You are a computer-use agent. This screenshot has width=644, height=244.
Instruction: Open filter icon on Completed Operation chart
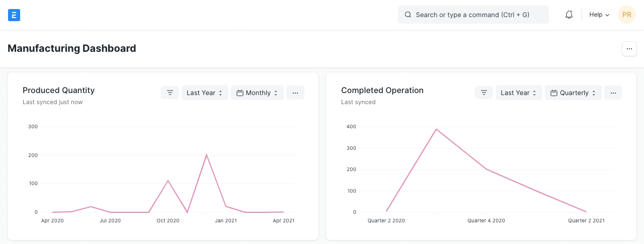tap(484, 93)
